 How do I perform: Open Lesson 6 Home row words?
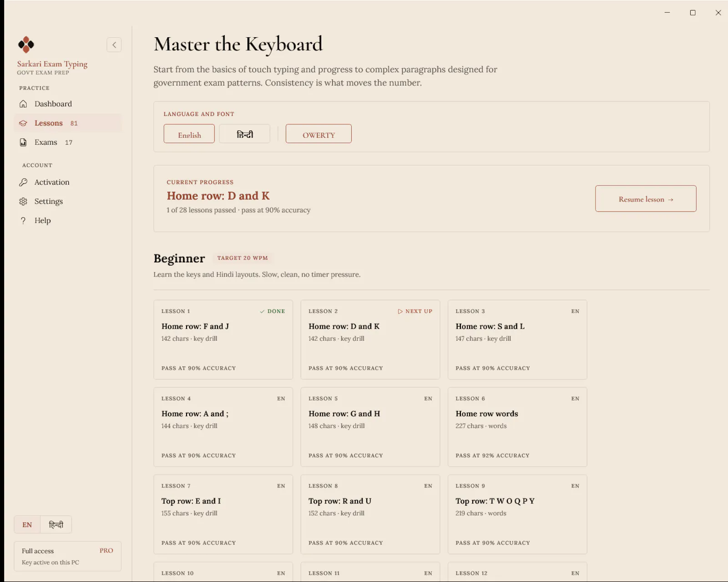[517, 427]
